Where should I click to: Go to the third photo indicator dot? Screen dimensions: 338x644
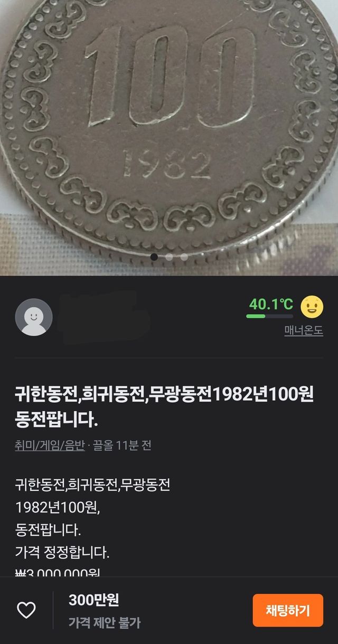point(184,257)
